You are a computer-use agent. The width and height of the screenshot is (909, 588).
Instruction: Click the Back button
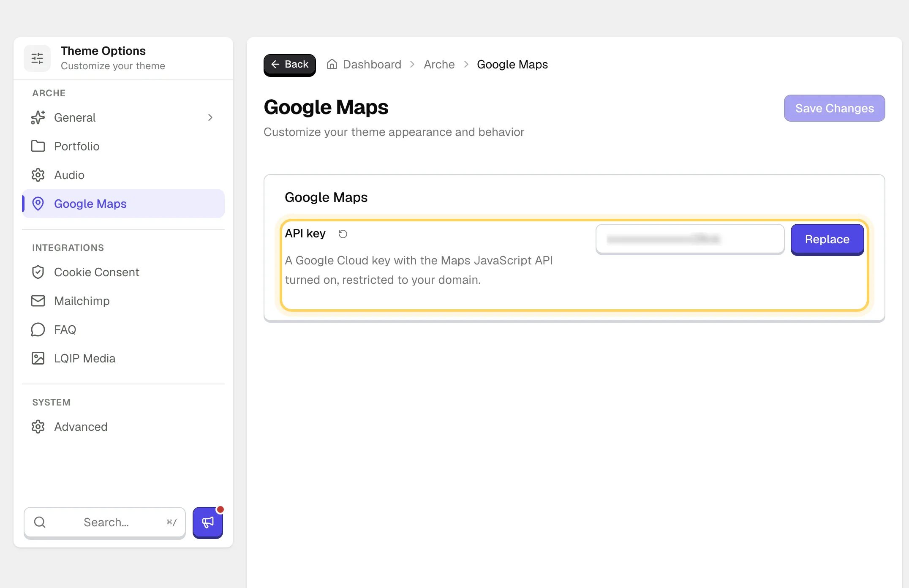[x=290, y=65]
